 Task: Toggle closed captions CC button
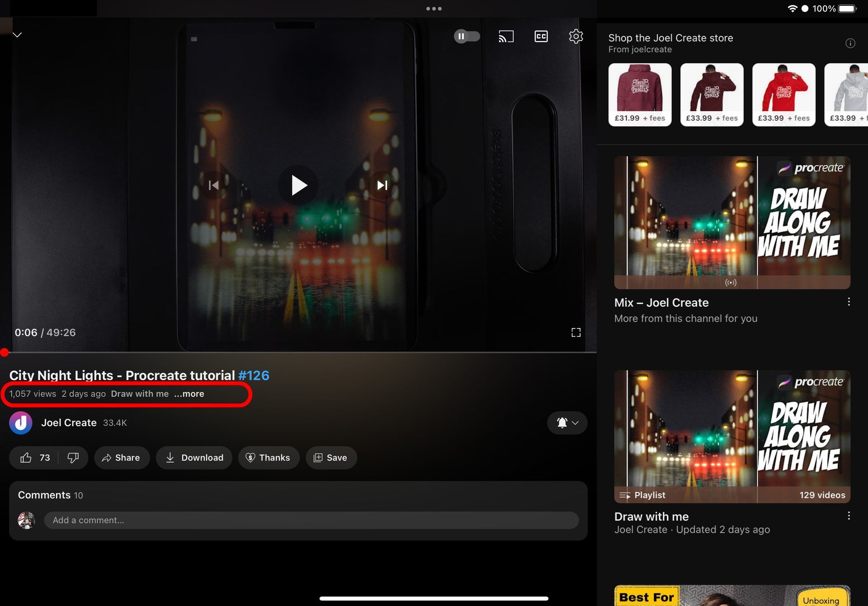(x=541, y=36)
